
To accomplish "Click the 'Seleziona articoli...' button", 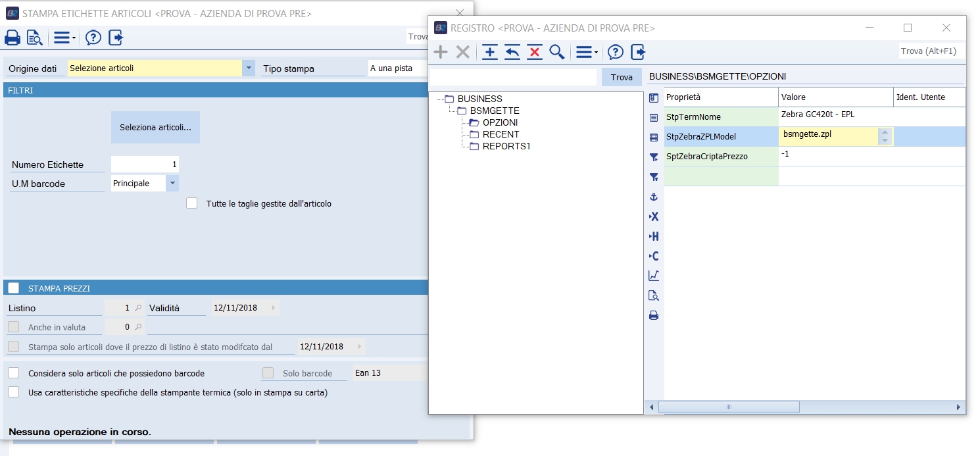I will [x=155, y=127].
